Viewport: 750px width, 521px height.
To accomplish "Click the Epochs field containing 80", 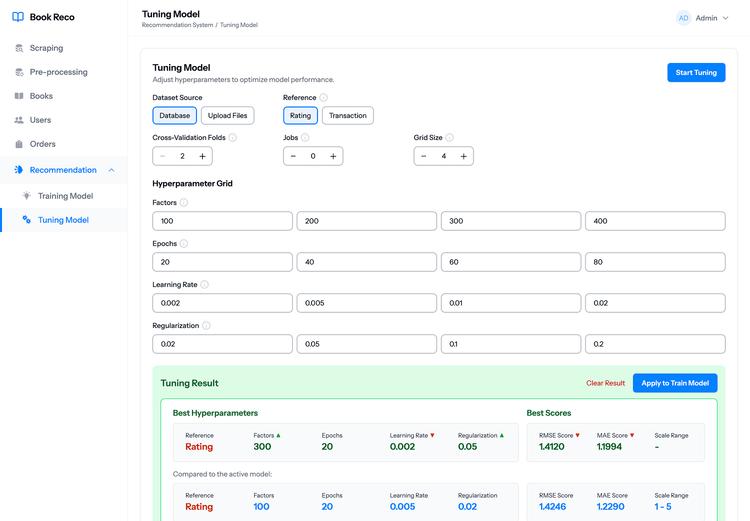I will (655, 262).
